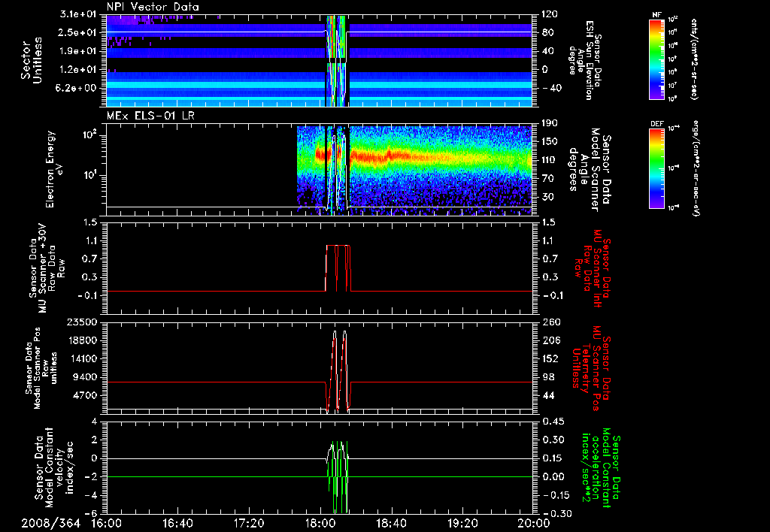Click the 10¹ electron energy tick

coord(91,175)
